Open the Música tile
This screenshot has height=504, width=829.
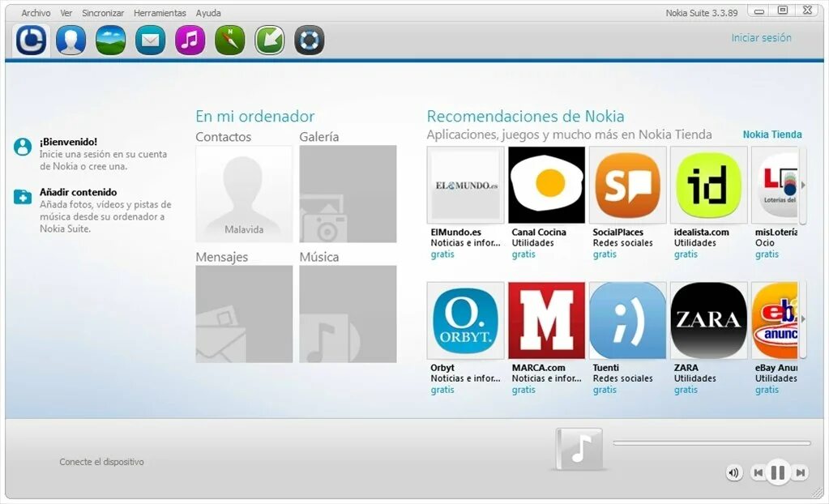click(348, 314)
